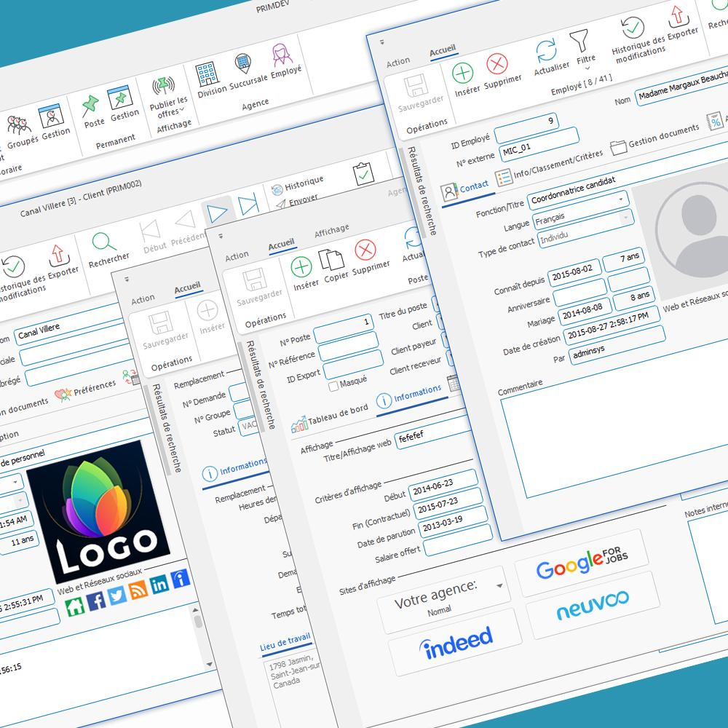
Task: Click the Facebook icon under Web et Réseaux sociaux
Action: (x=96, y=601)
